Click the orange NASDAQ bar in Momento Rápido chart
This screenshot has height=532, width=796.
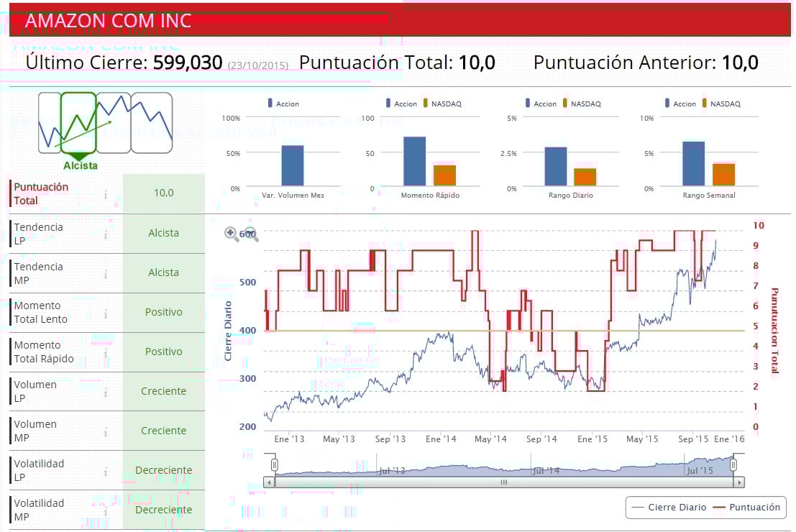click(x=444, y=175)
